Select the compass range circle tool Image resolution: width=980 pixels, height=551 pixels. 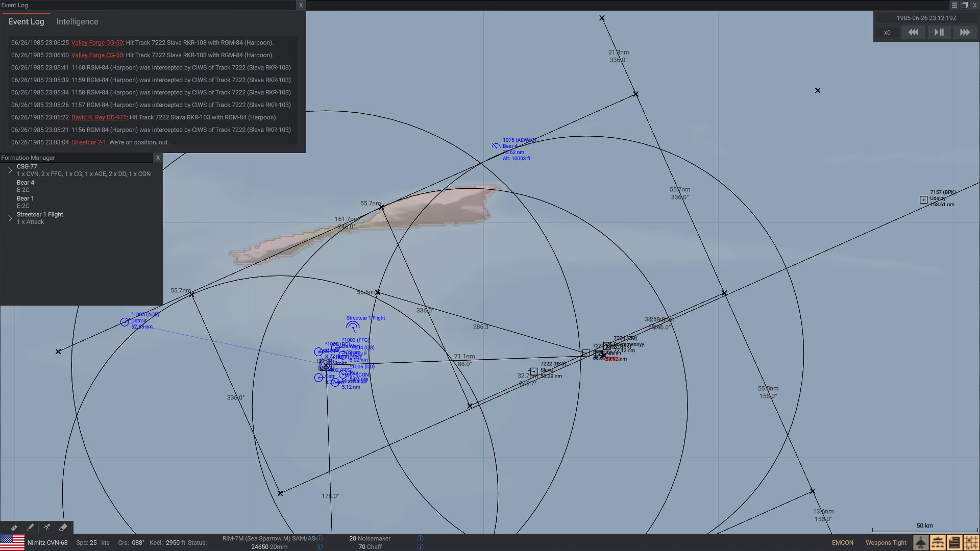tap(46, 527)
